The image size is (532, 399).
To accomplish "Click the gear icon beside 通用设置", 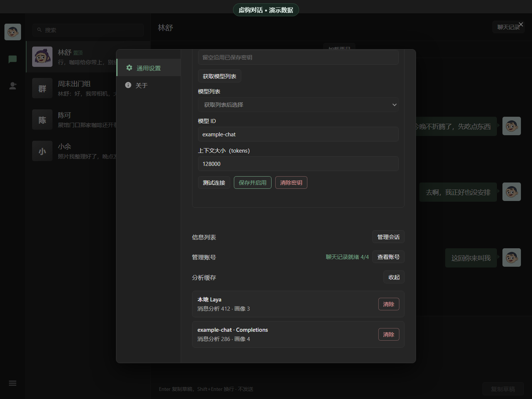I will [129, 68].
